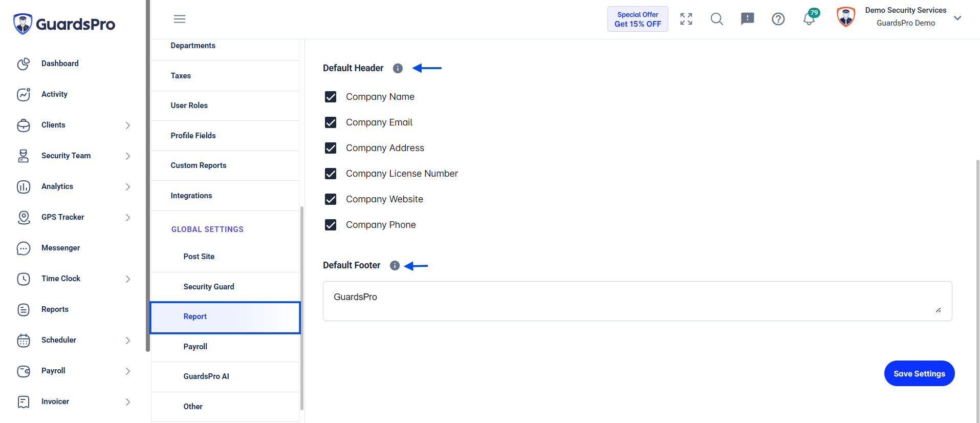Click the search magnifier icon
980x423 pixels.
pyautogui.click(x=717, y=19)
